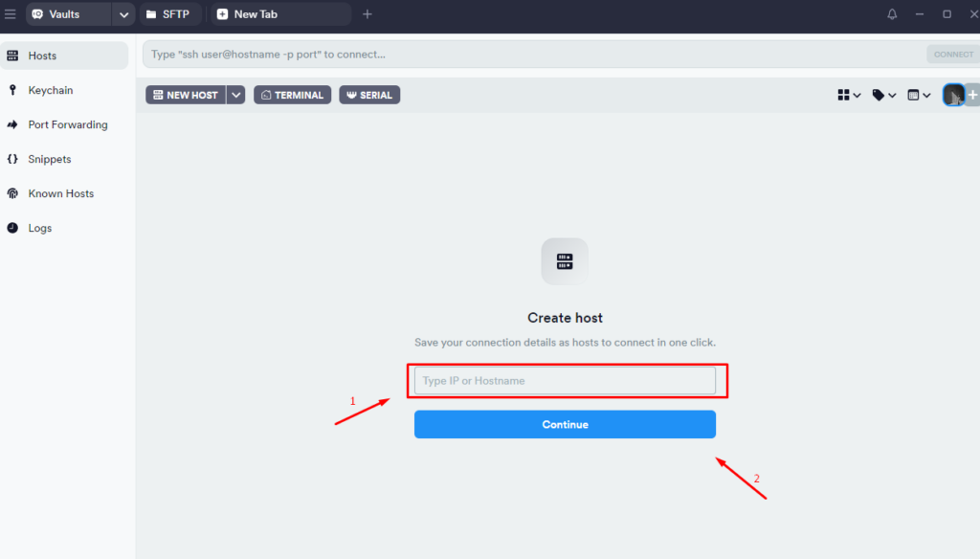
Task: Click the Continue button
Action: pos(565,424)
